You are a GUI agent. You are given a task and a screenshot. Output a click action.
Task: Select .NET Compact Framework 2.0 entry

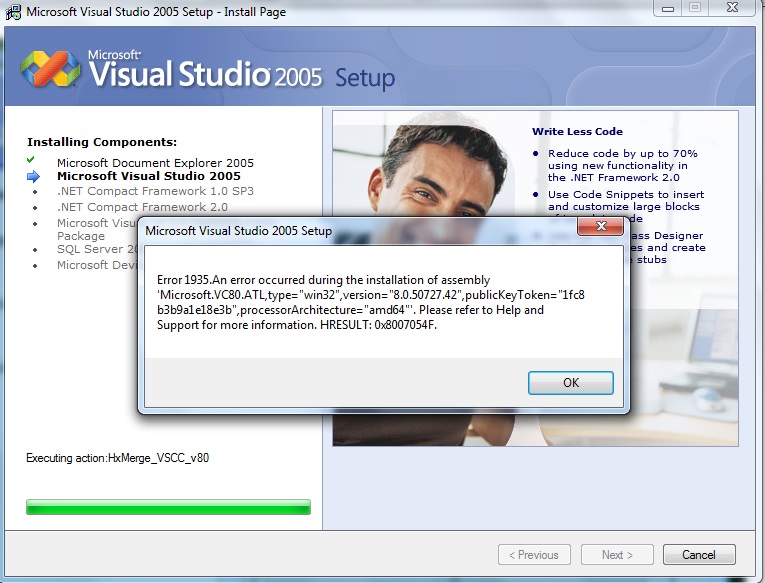142,207
